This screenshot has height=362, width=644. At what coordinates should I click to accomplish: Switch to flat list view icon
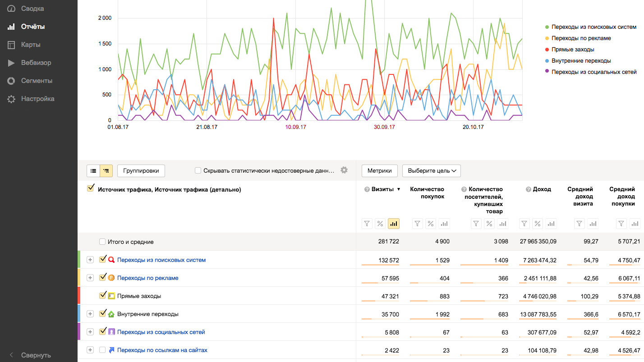[x=93, y=171]
